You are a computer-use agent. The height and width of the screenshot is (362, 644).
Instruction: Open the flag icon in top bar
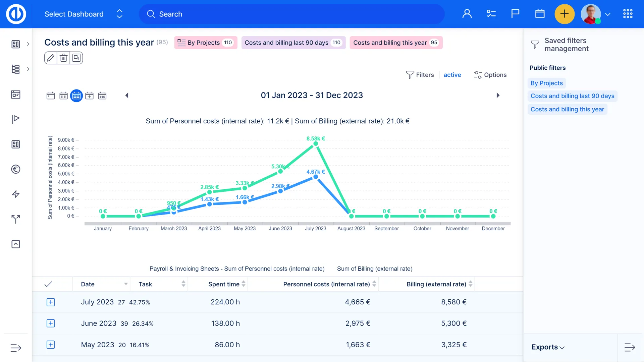point(515,14)
